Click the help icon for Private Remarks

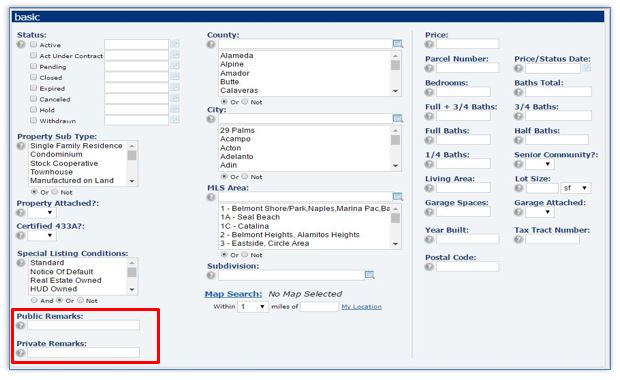21,353
